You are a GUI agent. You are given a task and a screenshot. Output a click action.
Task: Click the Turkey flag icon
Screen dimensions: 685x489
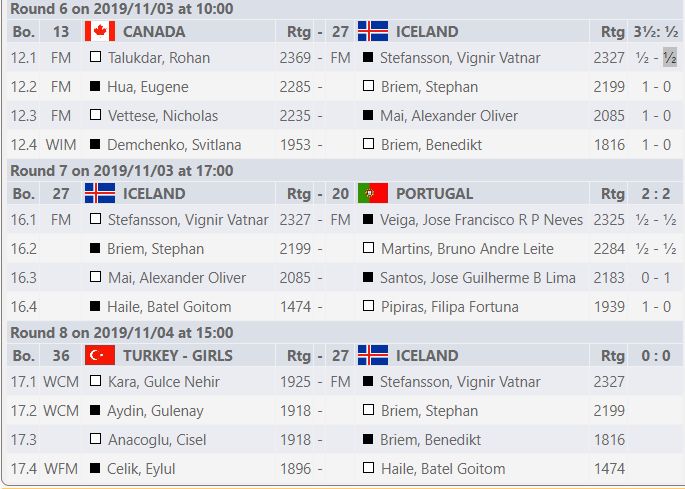point(99,355)
